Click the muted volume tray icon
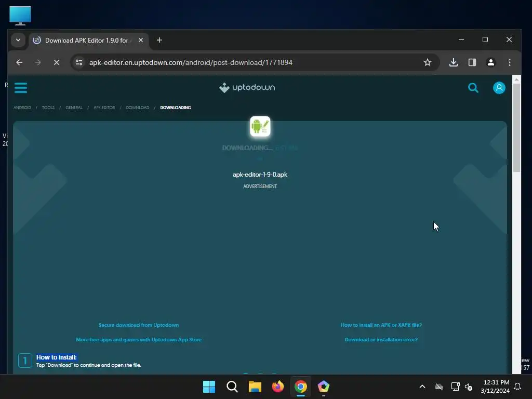Viewport: 532px width, 399px height. pos(469,387)
